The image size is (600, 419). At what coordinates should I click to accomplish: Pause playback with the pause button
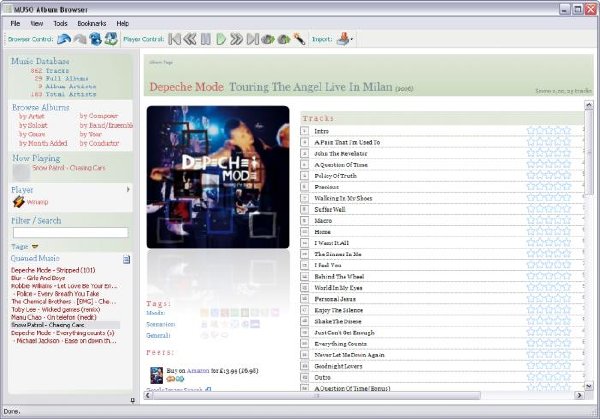pyautogui.click(x=206, y=39)
